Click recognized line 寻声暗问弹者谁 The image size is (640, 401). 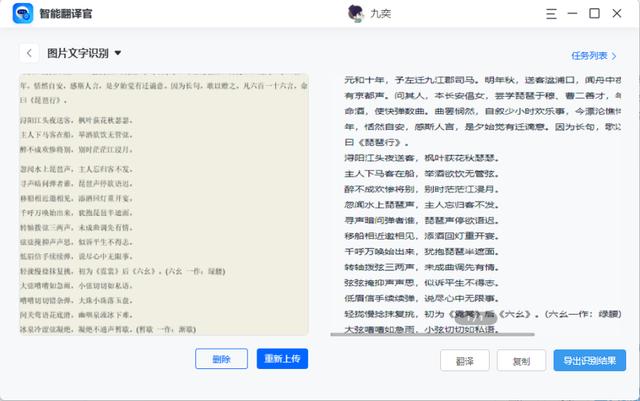click(422, 221)
